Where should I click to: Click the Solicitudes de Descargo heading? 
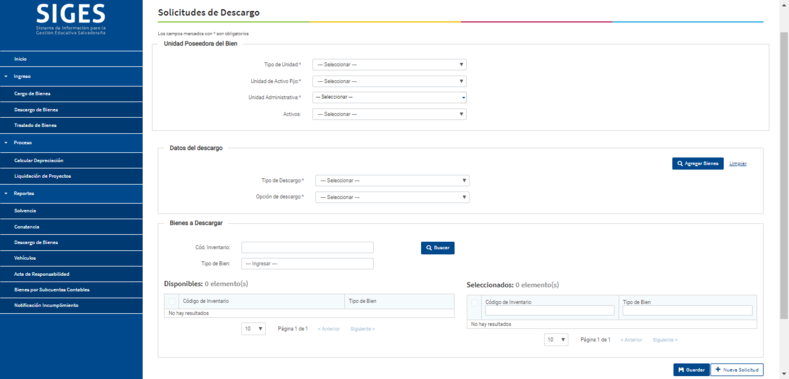click(x=209, y=13)
